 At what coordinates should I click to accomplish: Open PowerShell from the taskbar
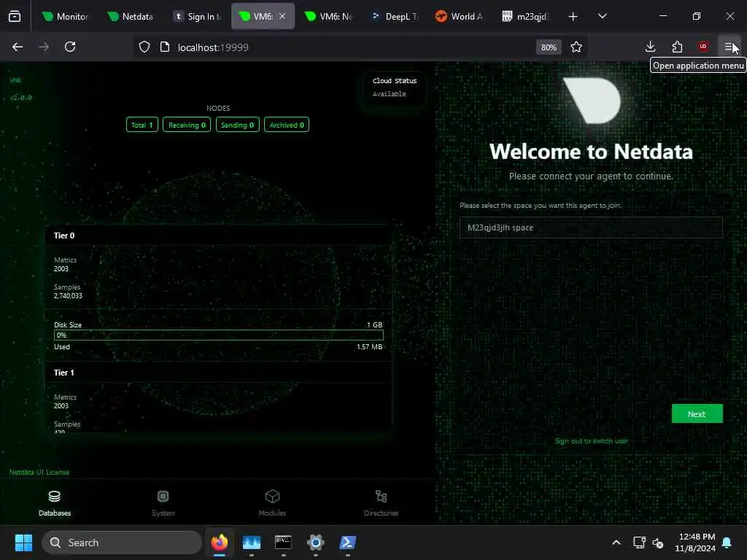[x=347, y=542]
